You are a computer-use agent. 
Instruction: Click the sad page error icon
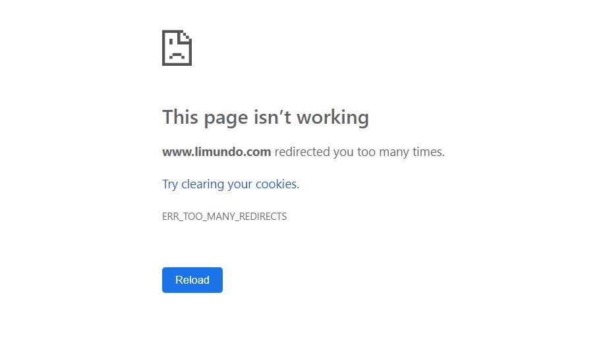[x=177, y=48]
